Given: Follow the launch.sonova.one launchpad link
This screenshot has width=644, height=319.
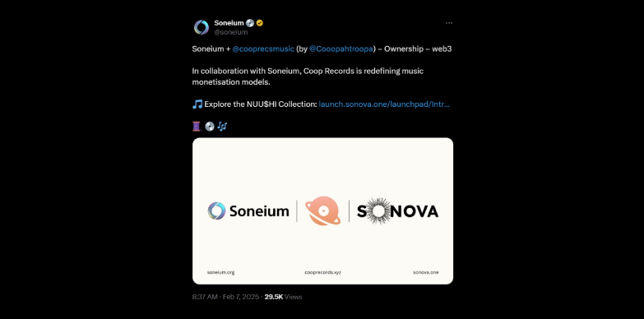Looking at the screenshot, I should pyautogui.click(x=384, y=104).
